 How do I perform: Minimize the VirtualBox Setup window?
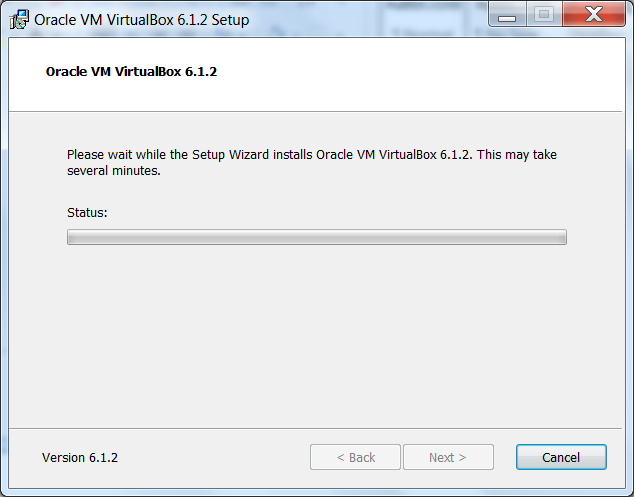(x=508, y=14)
